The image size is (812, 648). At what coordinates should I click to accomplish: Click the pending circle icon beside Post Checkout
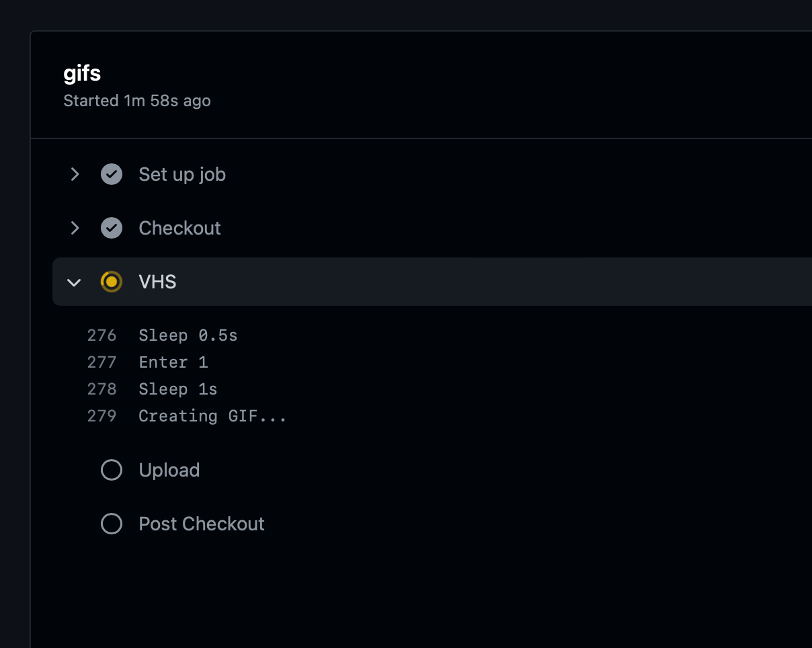coord(112,524)
